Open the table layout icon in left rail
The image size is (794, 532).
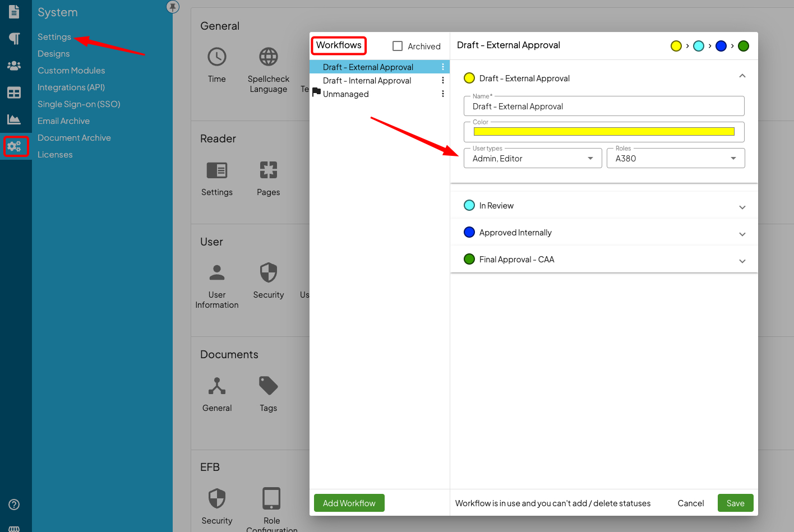pyautogui.click(x=14, y=92)
